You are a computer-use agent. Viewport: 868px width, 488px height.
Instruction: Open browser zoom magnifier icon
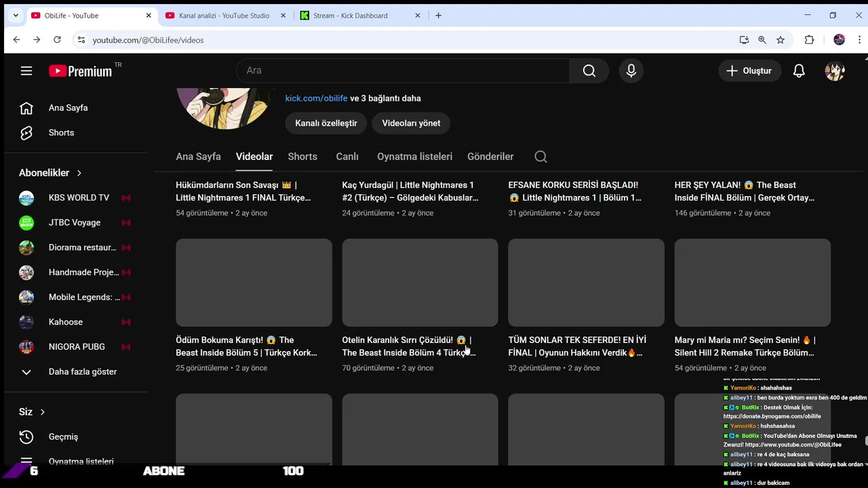[x=762, y=40]
